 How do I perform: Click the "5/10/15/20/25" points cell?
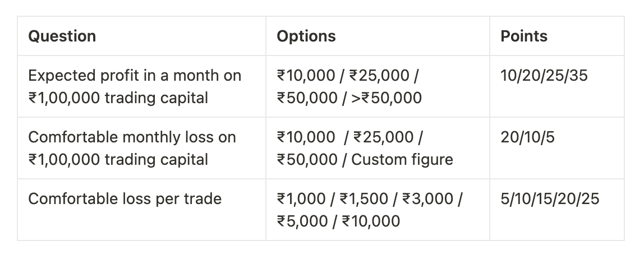click(x=550, y=198)
